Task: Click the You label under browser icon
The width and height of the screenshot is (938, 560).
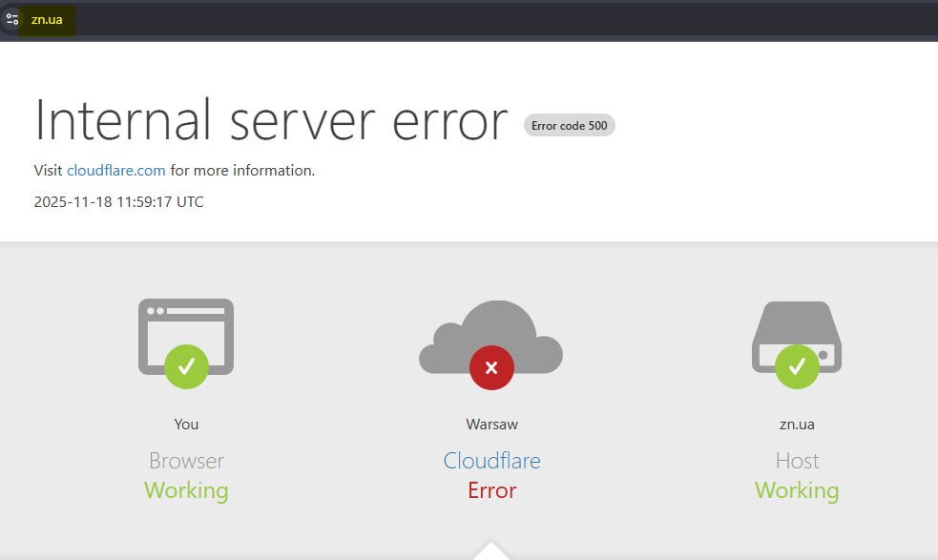Action: [x=186, y=424]
